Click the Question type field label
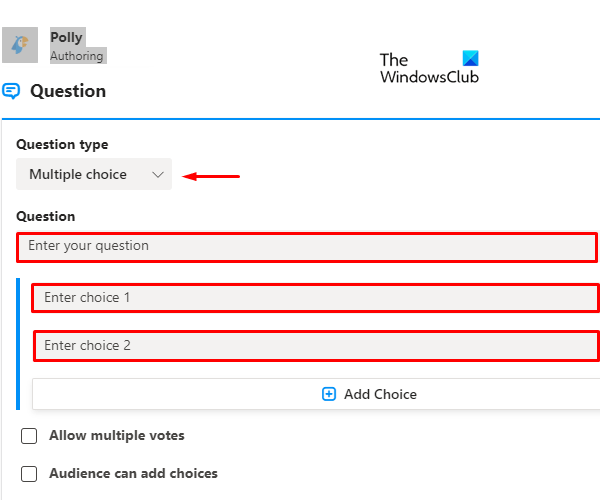This screenshot has width=600, height=500. tap(62, 145)
